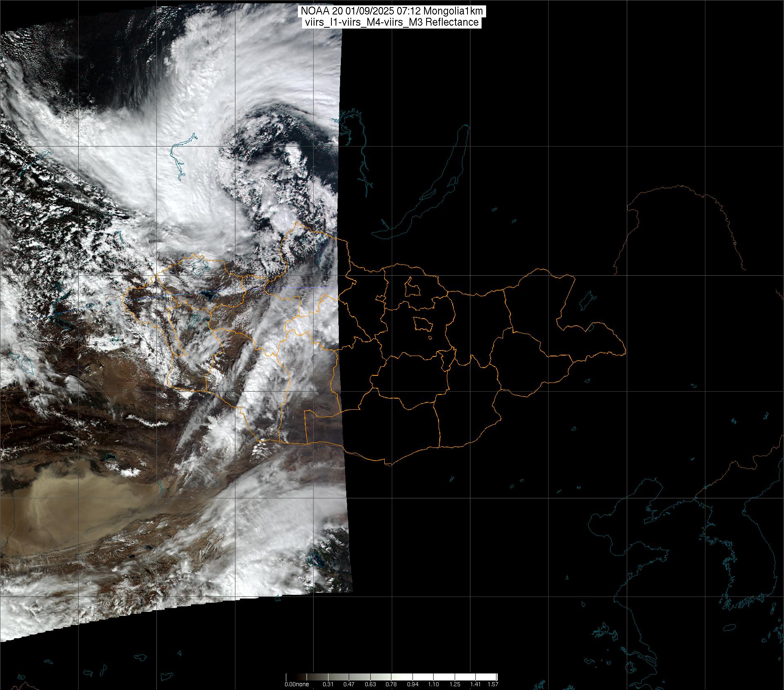
Task: Click the NOAA 20 title label
Action: coord(391,12)
